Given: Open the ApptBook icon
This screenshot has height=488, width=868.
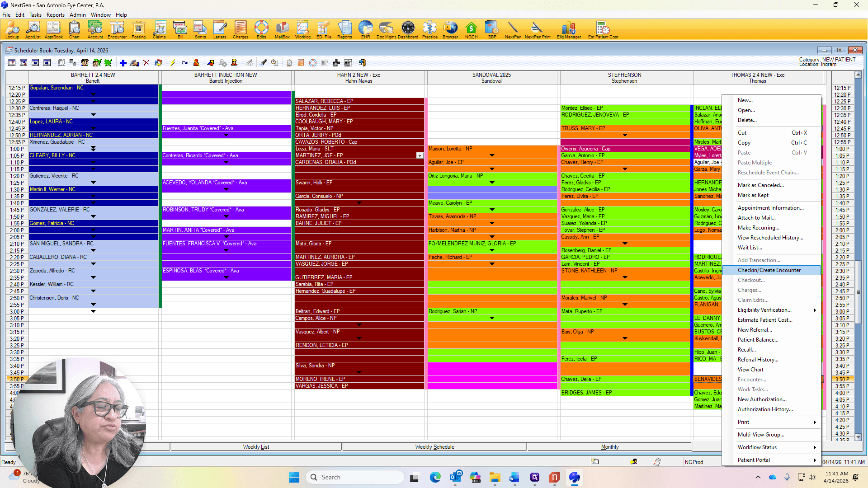Looking at the screenshot, I should [54, 30].
